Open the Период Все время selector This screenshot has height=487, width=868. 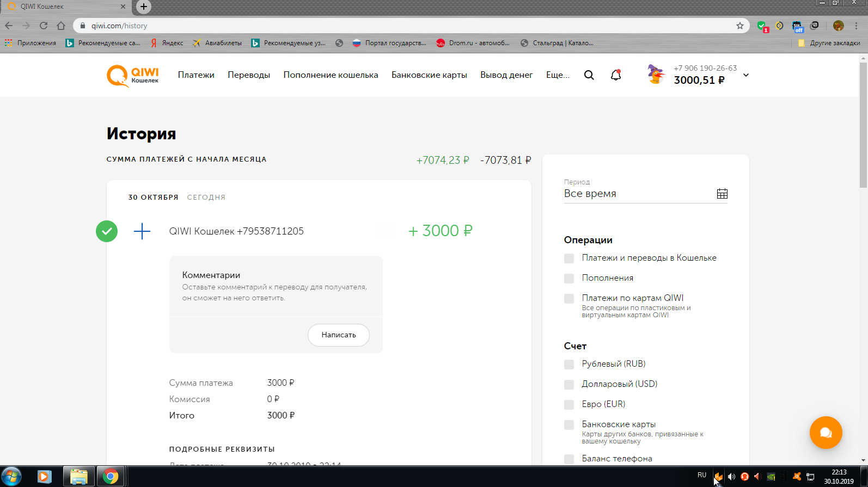(x=637, y=194)
